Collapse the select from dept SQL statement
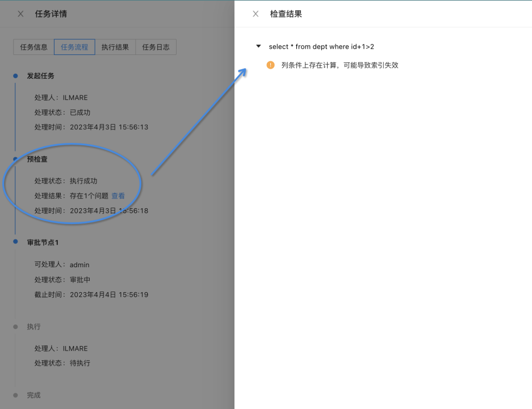 tap(259, 47)
